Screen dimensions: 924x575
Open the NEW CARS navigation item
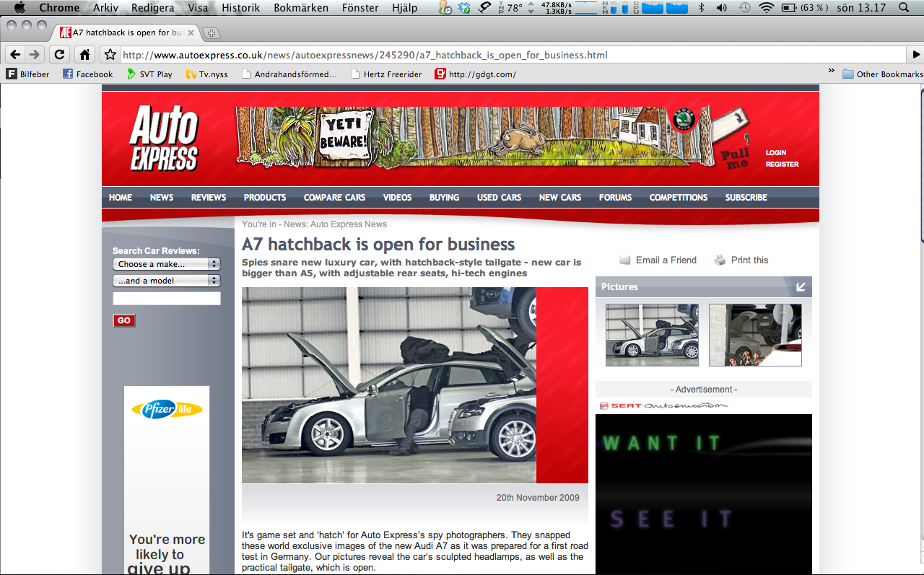(x=560, y=198)
